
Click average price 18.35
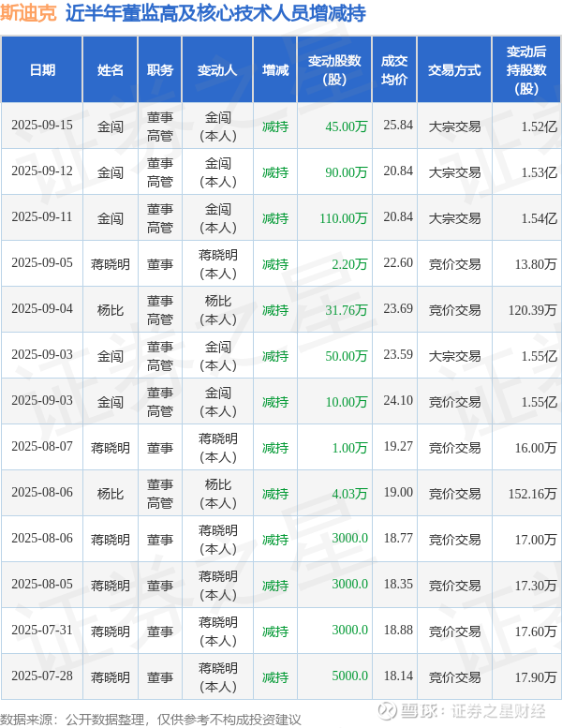pos(398,585)
